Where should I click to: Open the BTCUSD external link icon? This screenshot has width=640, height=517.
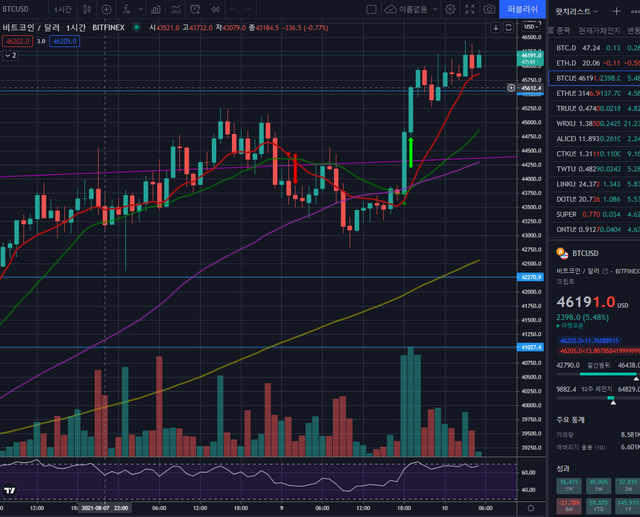click(x=605, y=271)
